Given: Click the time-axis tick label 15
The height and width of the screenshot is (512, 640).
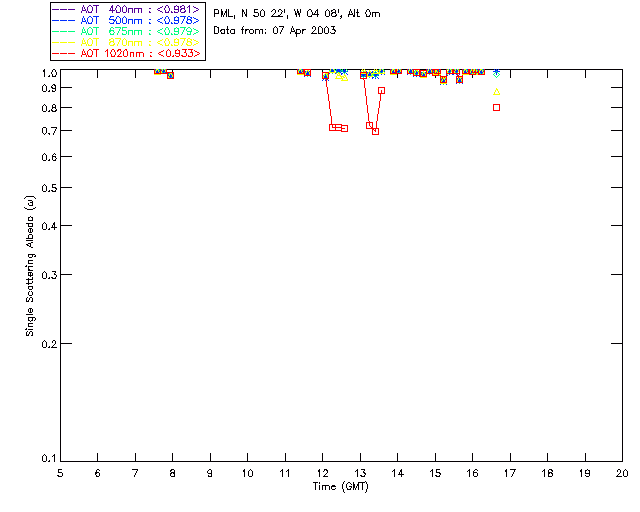Looking at the screenshot, I should click(x=435, y=474).
